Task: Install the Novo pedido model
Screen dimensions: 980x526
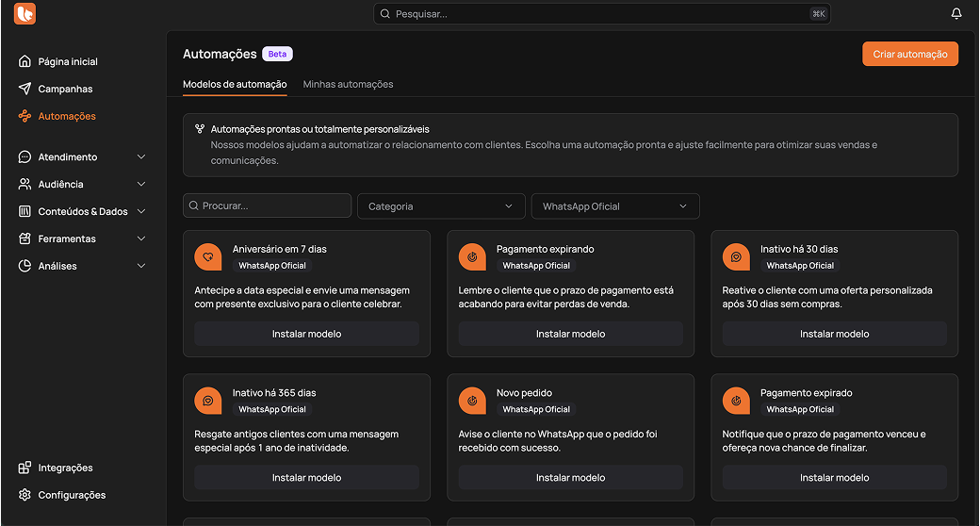Action: [x=570, y=477]
